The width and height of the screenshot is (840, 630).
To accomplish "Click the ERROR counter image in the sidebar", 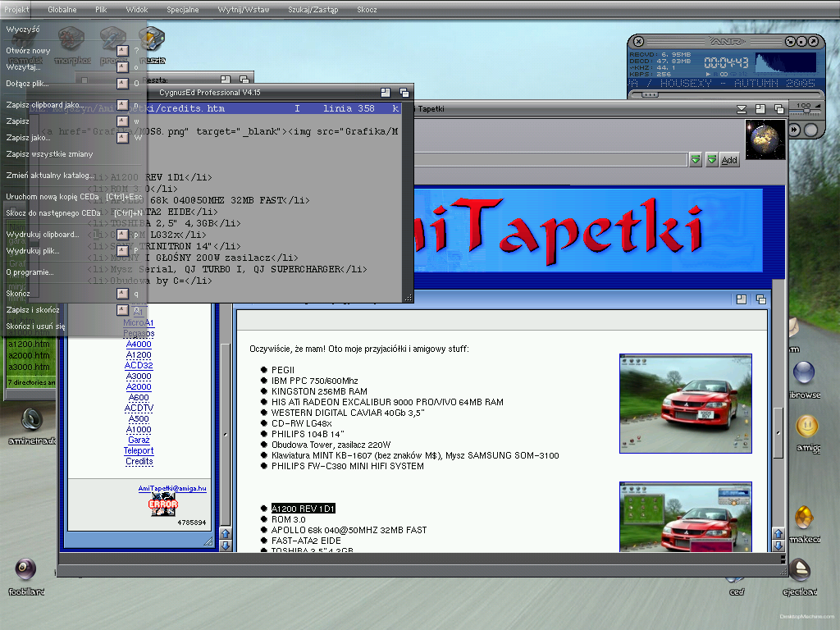I will [x=163, y=504].
